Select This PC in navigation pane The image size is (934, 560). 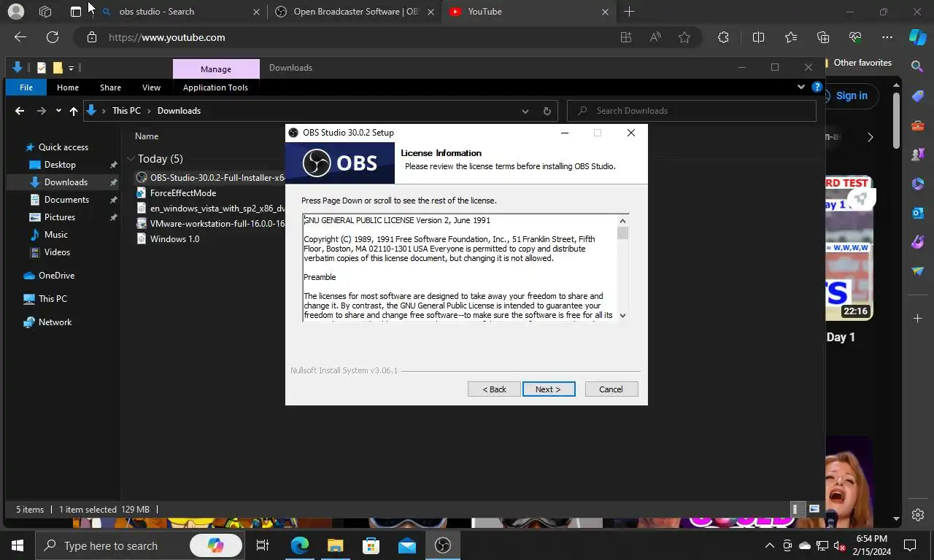click(x=53, y=299)
